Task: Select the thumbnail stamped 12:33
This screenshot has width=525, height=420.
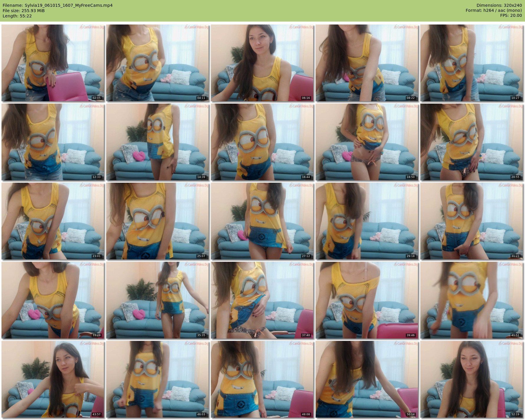Action: pyautogui.click(x=53, y=142)
